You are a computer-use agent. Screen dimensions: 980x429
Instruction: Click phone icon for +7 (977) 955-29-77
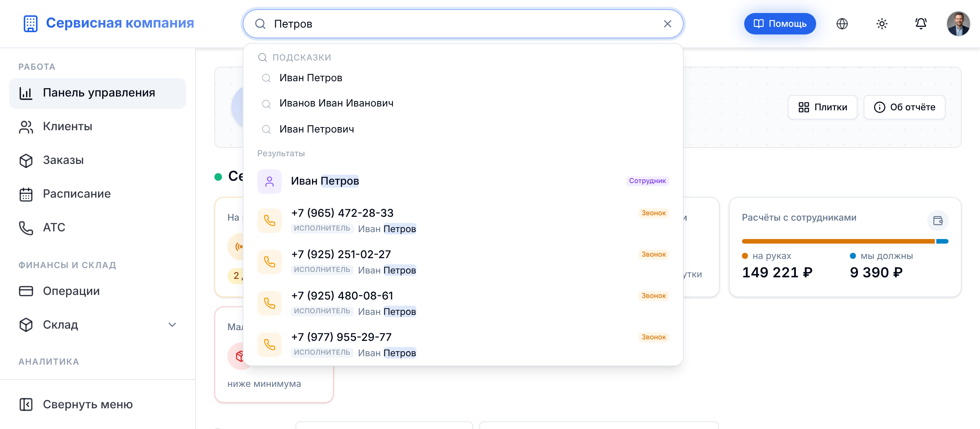[x=269, y=345]
